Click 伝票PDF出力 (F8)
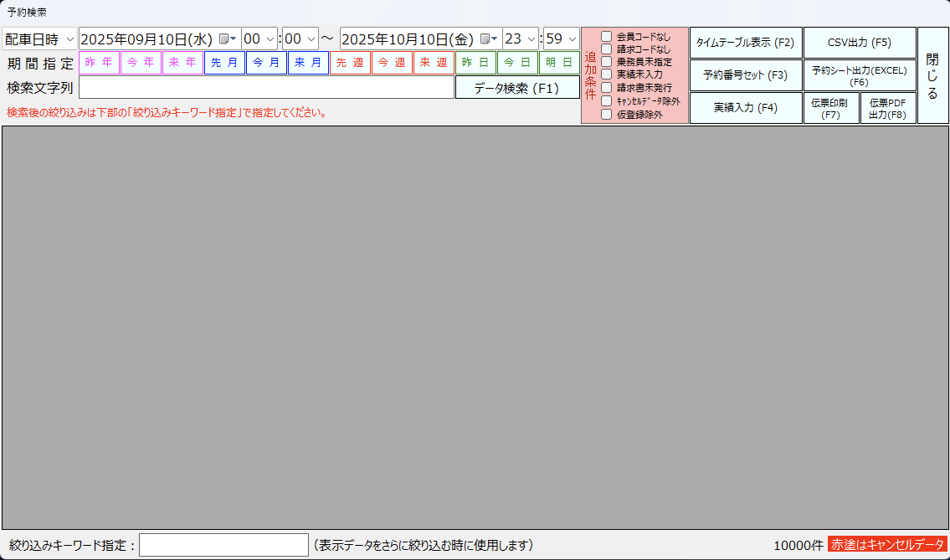This screenshot has width=950, height=560. (889, 107)
